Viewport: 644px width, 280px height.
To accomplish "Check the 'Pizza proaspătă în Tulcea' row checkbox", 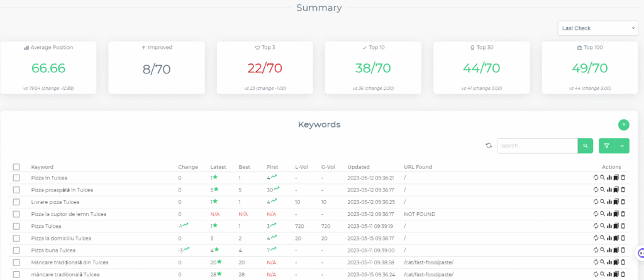I will coord(16,190).
